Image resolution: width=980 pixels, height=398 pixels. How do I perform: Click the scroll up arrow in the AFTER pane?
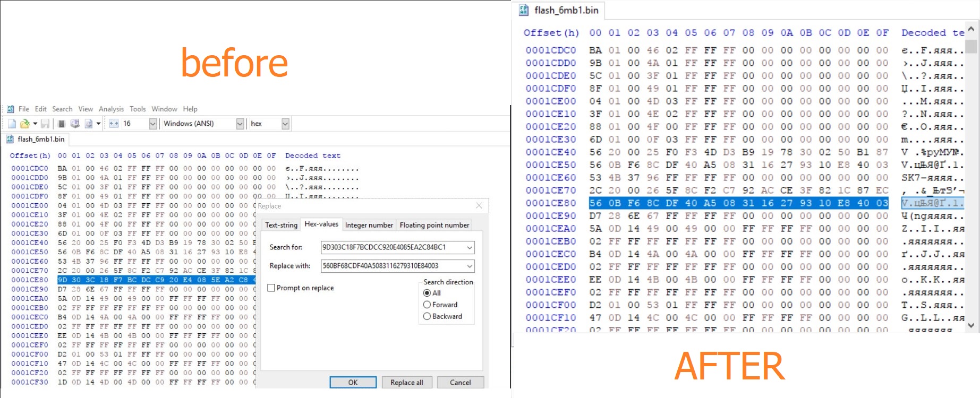coord(971,29)
